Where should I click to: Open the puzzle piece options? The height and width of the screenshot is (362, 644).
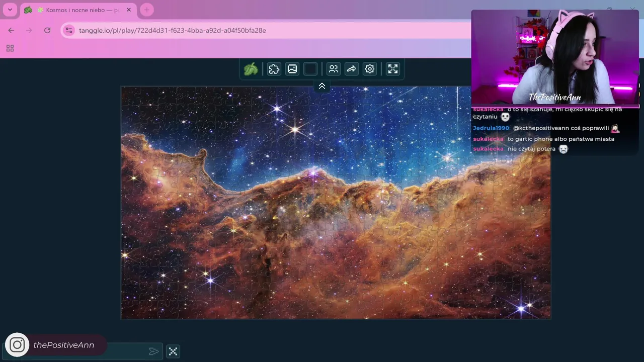[x=274, y=69]
